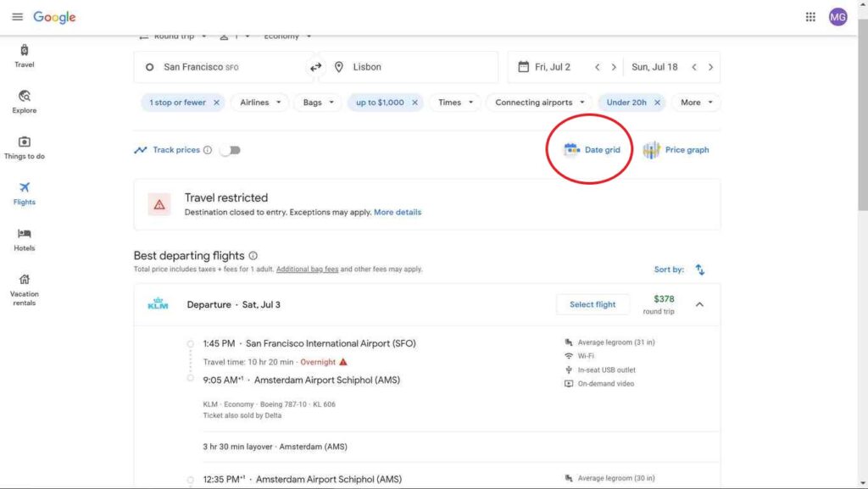Open the Additional bag fees link
Screen dimensions: 868x489
pos(307,270)
